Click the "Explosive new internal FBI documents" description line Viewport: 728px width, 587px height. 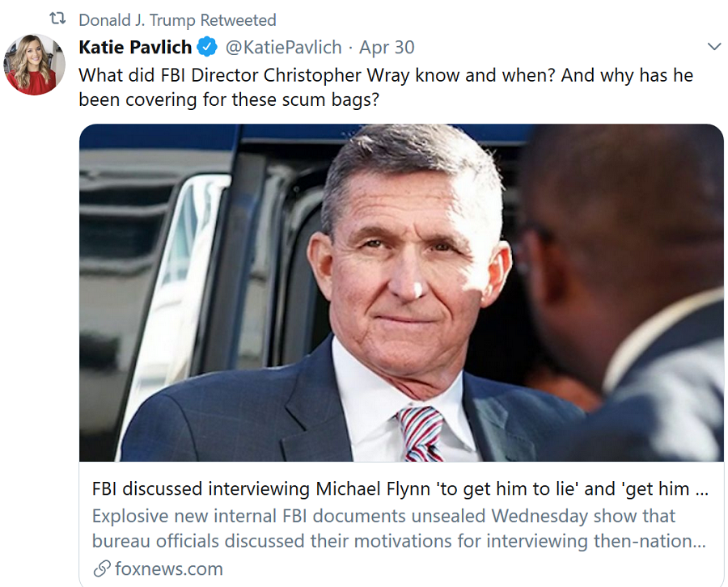383,515
